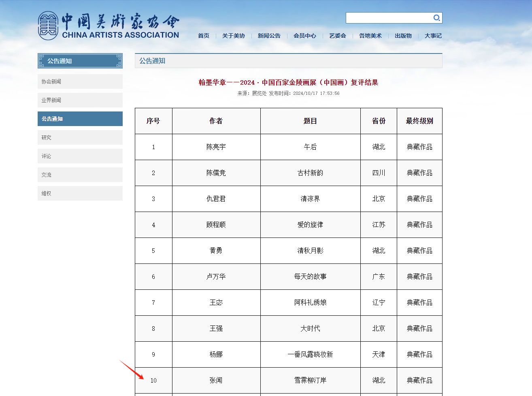The image size is (532, 396).
Task: Open 协会新闻 in the sidebar
Action: 80,81
